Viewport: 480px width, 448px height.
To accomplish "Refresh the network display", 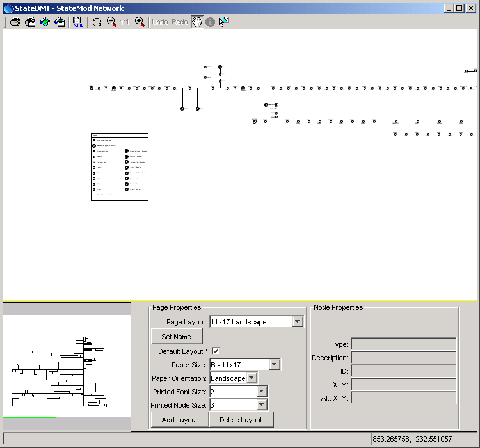I will point(97,22).
